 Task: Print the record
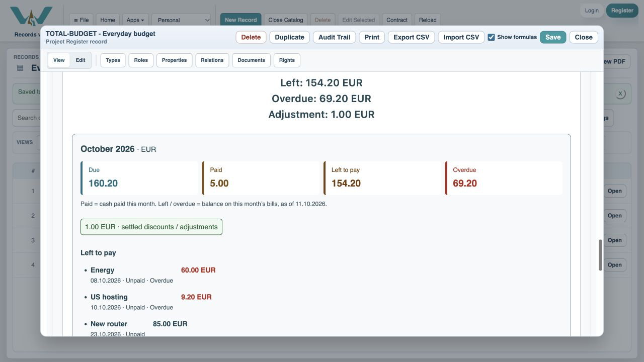tap(372, 37)
